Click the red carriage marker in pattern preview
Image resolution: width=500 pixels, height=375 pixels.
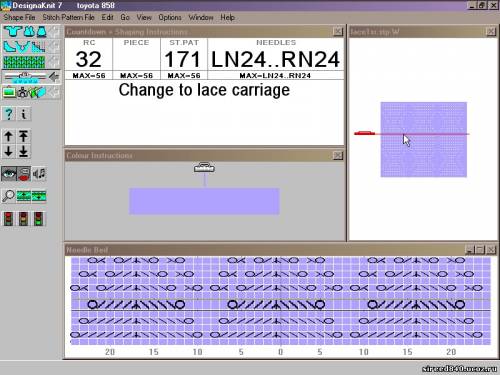click(x=364, y=133)
